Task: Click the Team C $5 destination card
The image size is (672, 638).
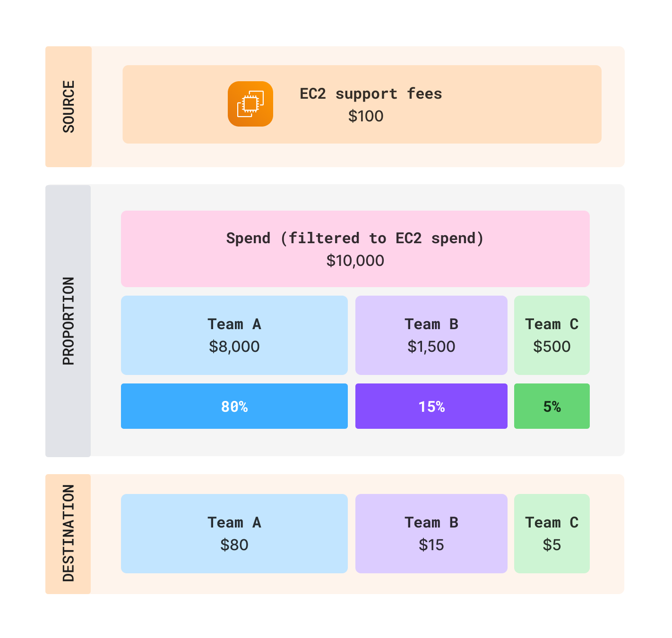Action: (x=551, y=534)
